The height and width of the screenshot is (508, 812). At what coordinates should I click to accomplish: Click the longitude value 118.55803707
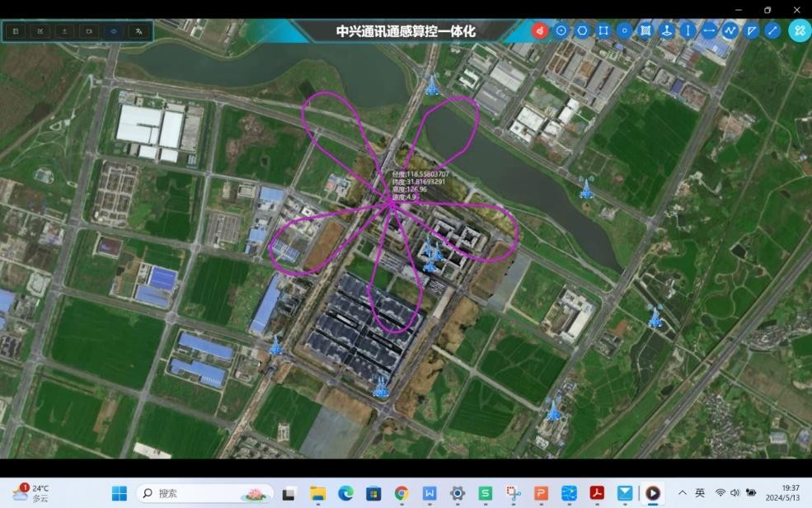point(428,175)
